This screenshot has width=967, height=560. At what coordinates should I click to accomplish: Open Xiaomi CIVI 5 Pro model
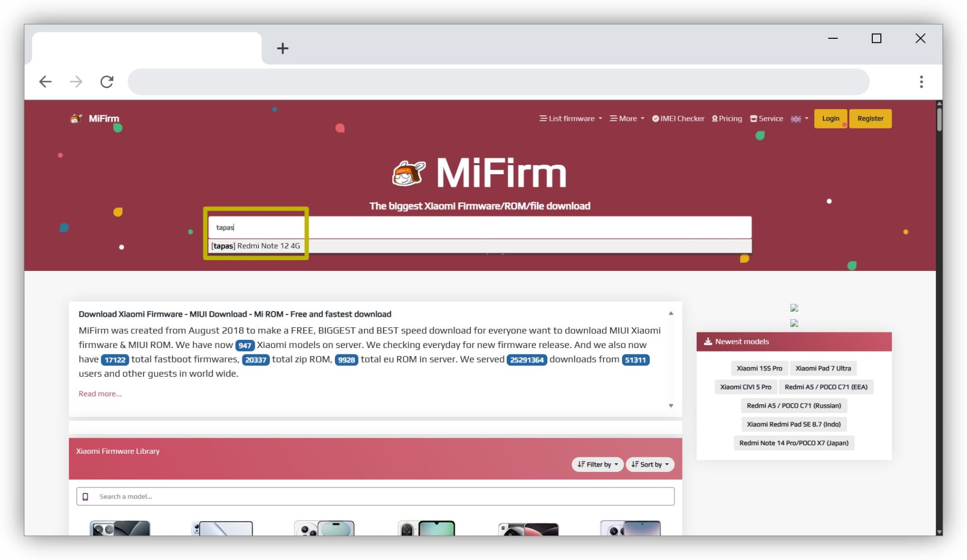tap(745, 387)
